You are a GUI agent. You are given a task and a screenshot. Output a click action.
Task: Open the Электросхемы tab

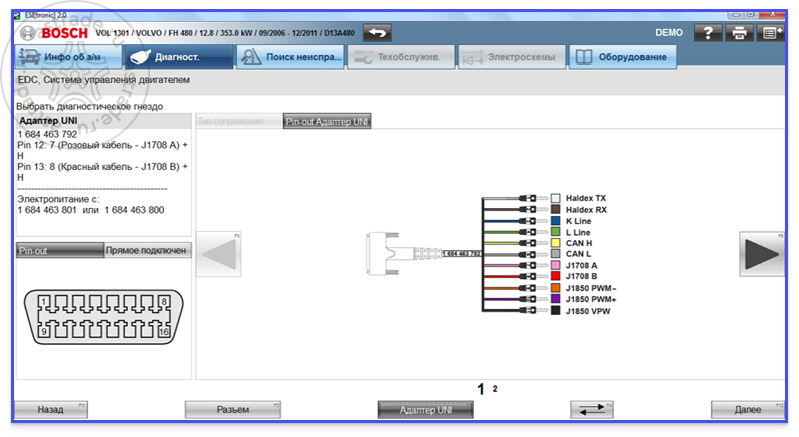click(x=512, y=57)
